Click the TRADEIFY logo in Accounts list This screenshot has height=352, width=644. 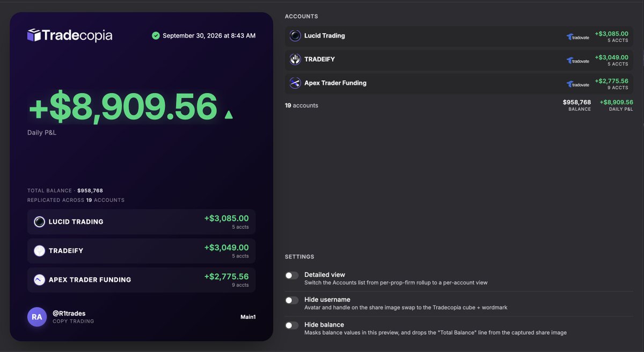(x=295, y=60)
